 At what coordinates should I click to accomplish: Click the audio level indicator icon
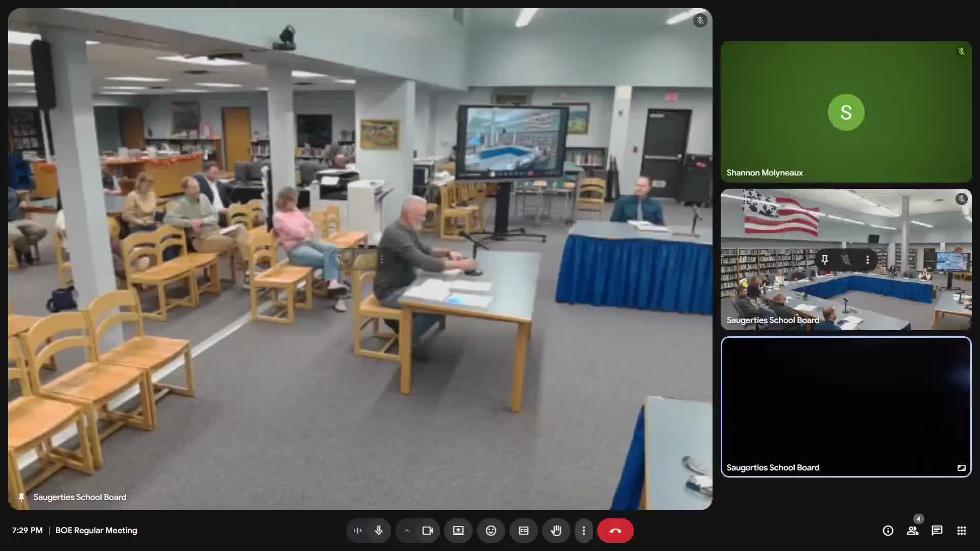(x=358, y=531)
